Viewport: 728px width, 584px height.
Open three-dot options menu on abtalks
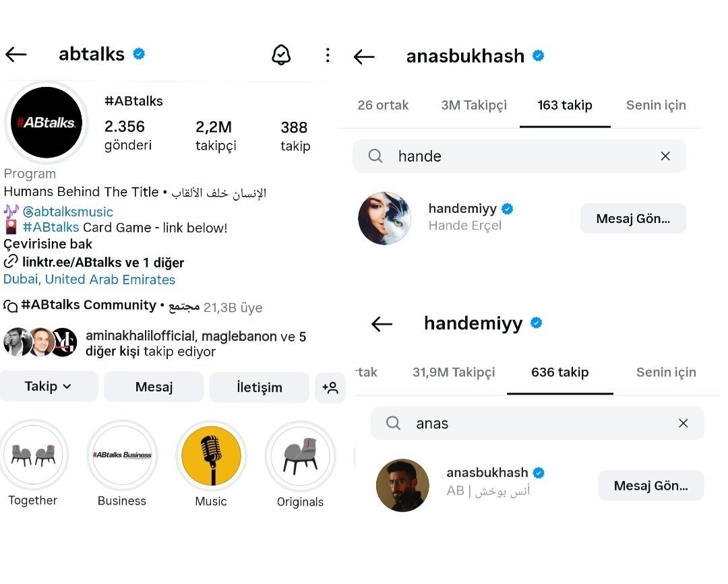click(328, 55)
